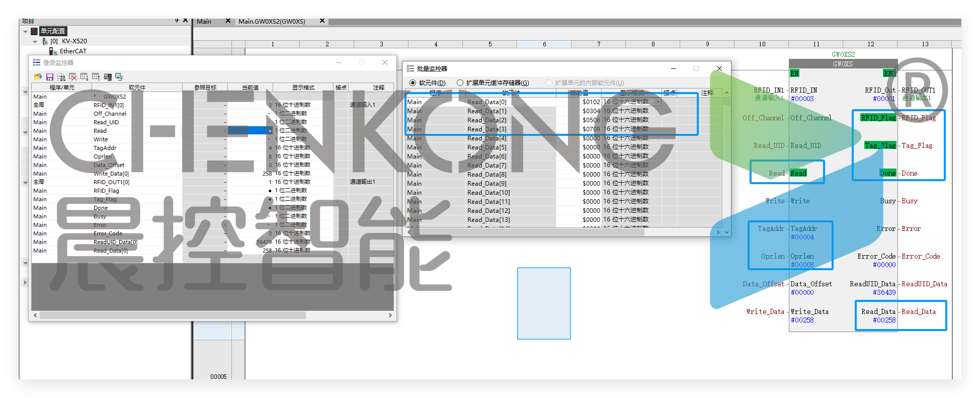
Task: Click the #00004 TagAddr value in ladder
Action: point(802,237)
